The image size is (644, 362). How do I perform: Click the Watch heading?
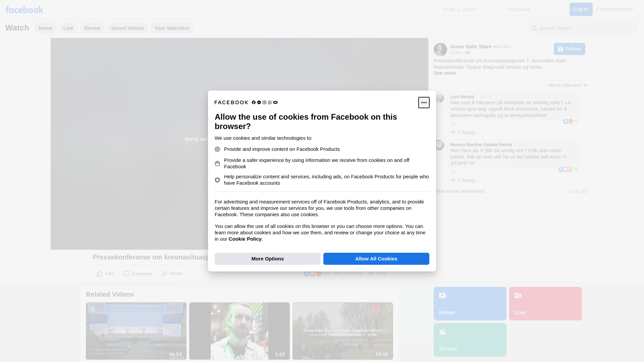tap(17, 28)
